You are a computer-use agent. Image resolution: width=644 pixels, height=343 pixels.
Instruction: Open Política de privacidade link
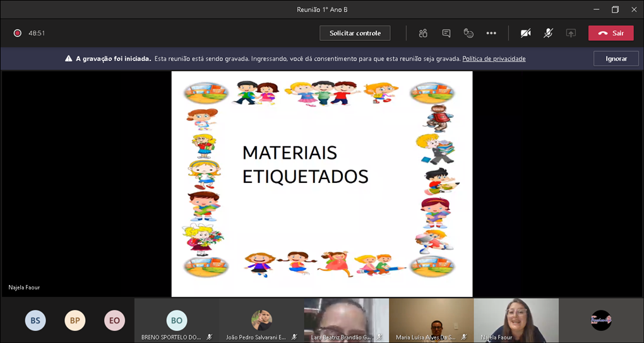pos(494,59)
